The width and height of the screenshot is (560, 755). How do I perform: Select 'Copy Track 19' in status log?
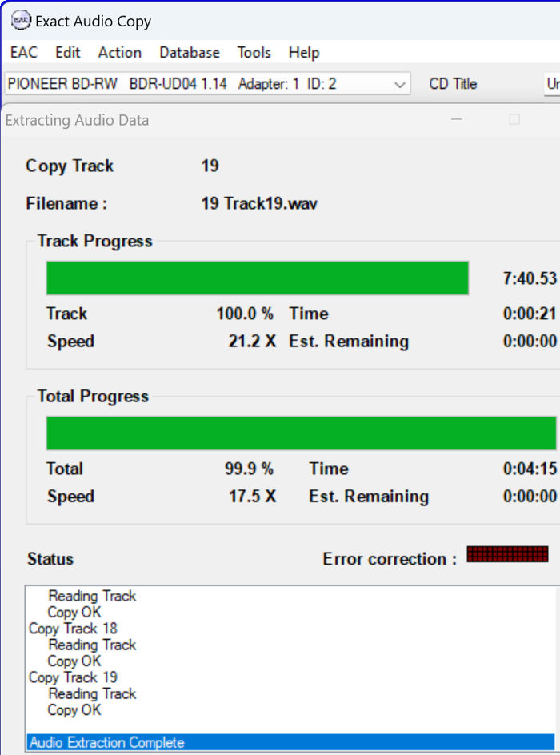point(73,677)
